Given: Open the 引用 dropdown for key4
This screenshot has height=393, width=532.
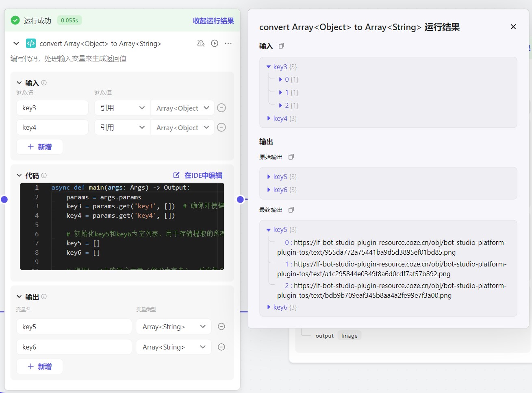Looking at the screenshot, I should click(122, 127).
